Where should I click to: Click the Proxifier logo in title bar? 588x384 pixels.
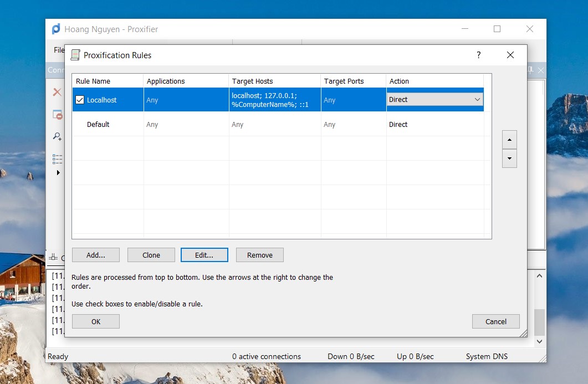pyautogui.click(x=56, y=29)
